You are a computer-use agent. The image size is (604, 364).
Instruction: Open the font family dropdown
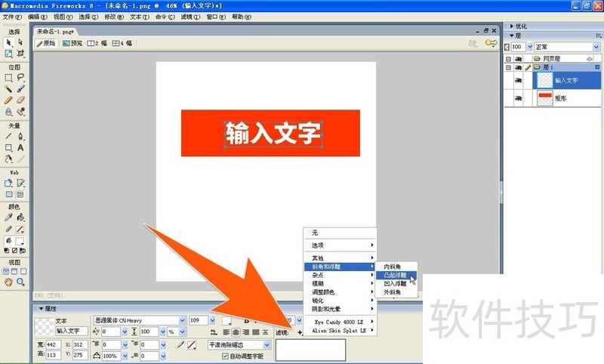pos(182,320)
